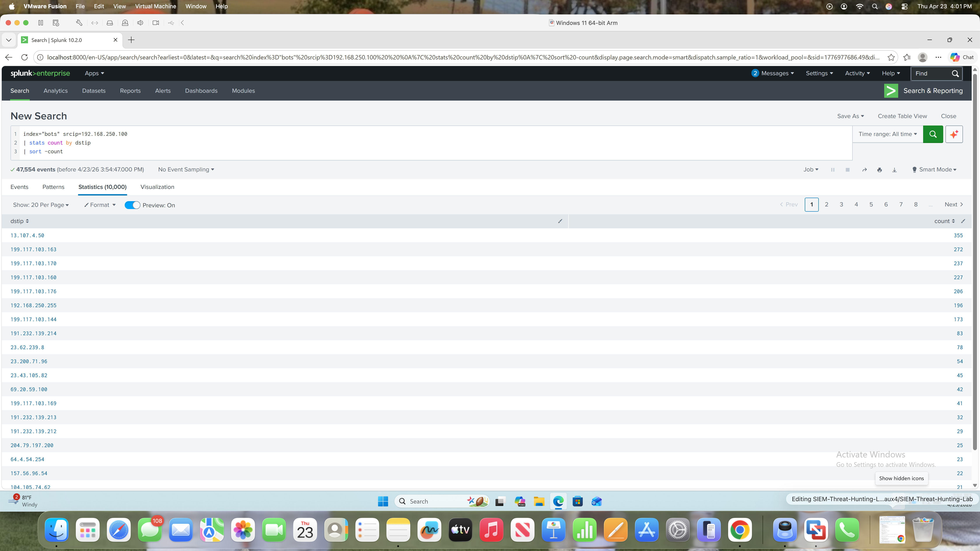Screen dimensions: 980x551
Task: Open Datasets in the navigation bar
Action: pyautogui.click(x=94, y=91)
